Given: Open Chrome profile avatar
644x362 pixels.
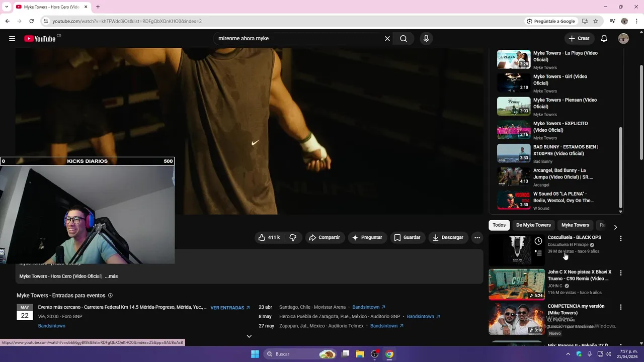Looking at the screenshot, I should tap(624, 21).
